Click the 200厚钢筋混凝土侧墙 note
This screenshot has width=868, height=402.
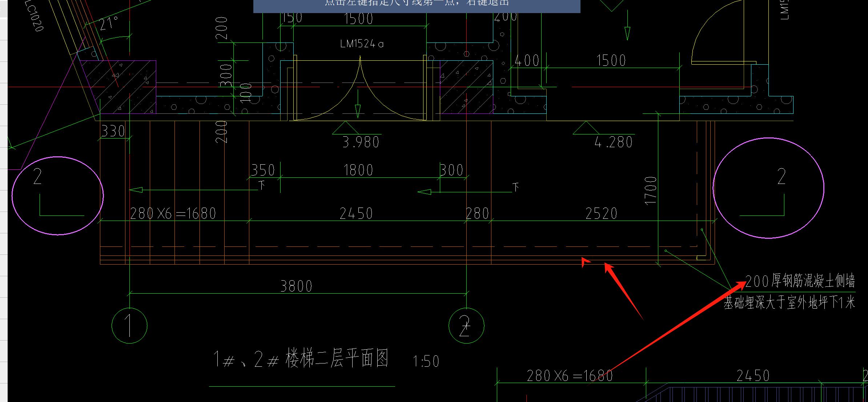click(x=800, y=281)
